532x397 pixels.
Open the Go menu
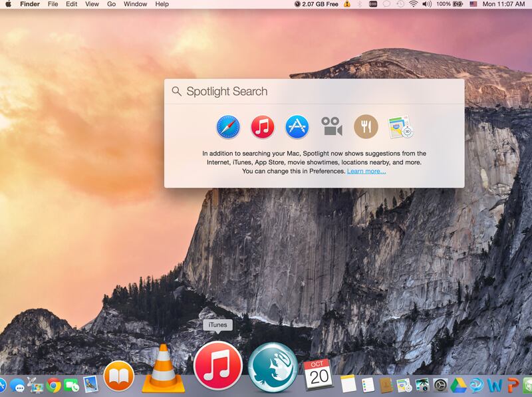click(x=111, y=4)
